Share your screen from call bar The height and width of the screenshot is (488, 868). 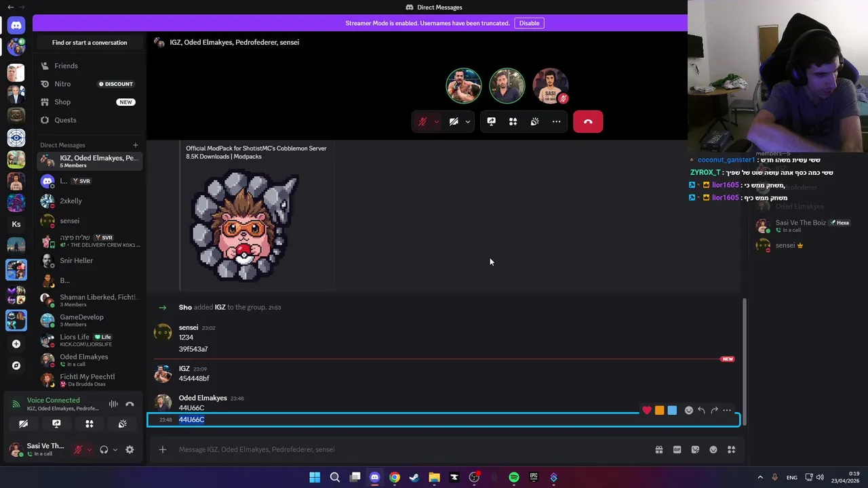coord(492,121)
